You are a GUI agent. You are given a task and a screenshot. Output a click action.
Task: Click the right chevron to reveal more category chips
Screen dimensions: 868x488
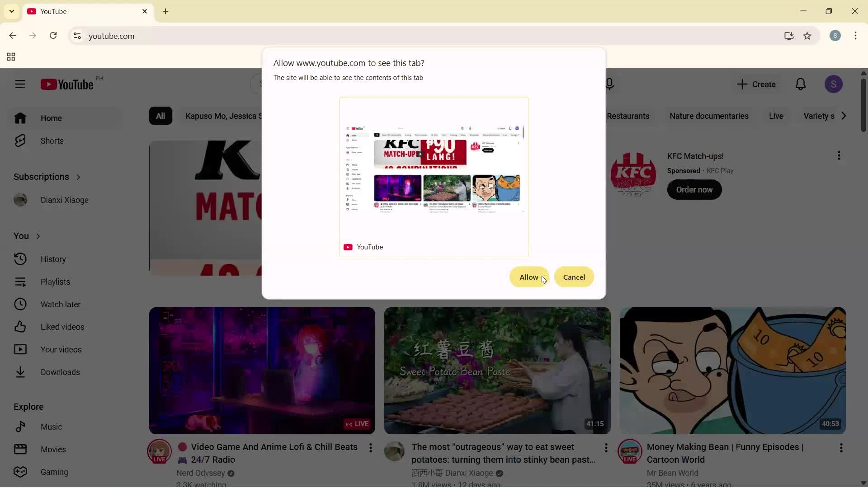click(x=844, y=116)
